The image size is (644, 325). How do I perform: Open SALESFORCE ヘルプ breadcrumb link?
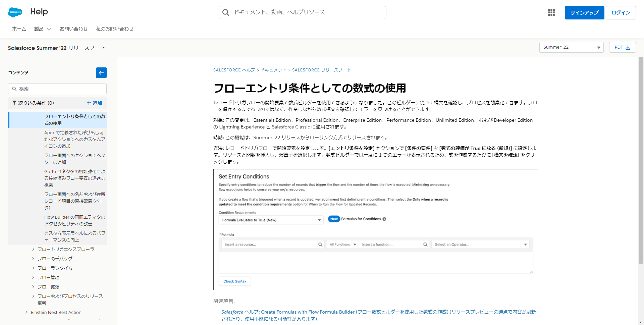tap(234, 70)
